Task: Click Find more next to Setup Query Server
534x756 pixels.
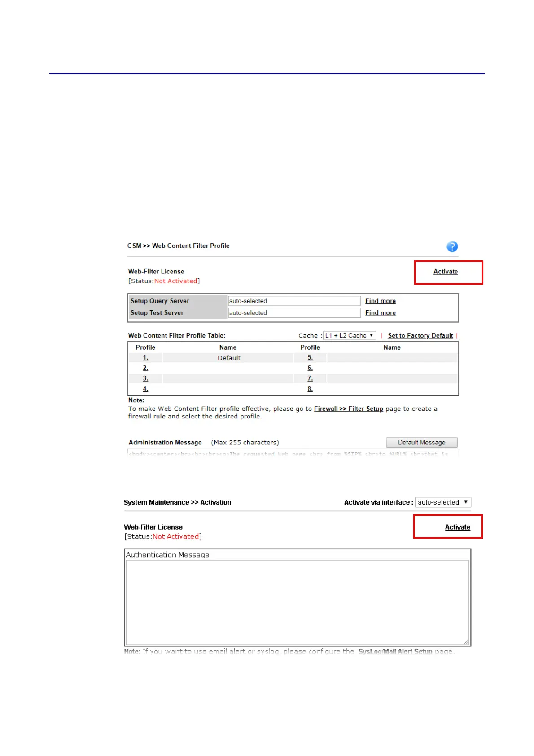Action: [x=381, y=301]
